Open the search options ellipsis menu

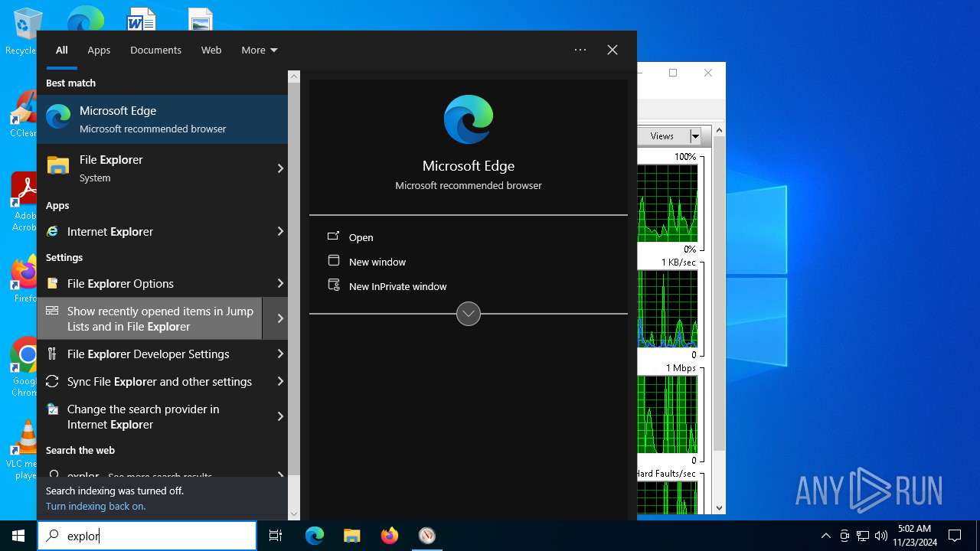click(580, 50)
